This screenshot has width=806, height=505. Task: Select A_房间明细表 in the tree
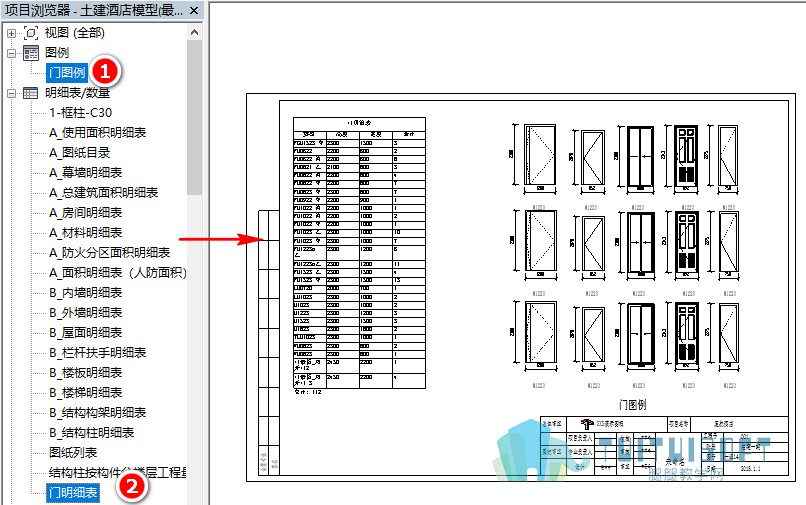click(x=85, y=213)
